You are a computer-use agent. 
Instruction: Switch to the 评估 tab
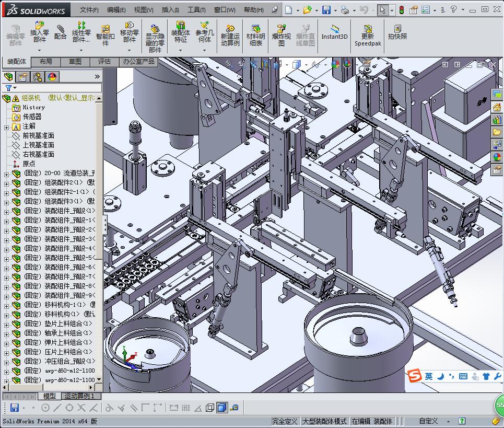click(x=104, y=62)
